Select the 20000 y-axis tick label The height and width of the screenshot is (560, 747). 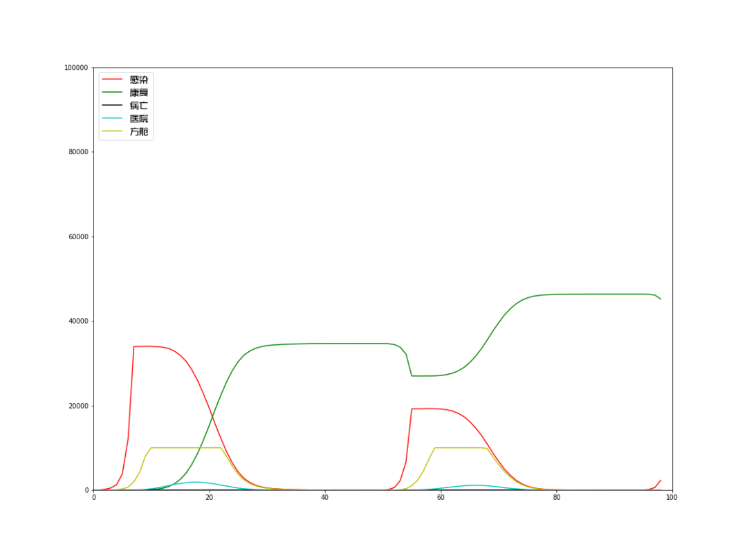[79, 406]
